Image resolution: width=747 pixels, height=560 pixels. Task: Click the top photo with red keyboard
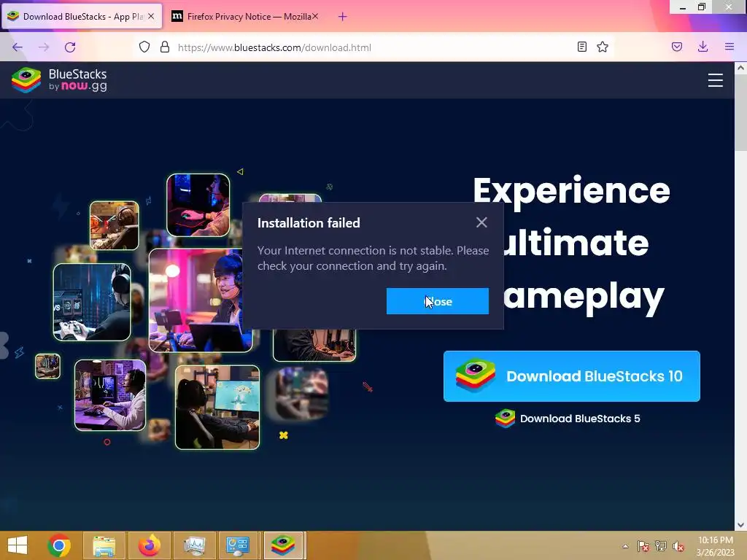(x=198, y=205)
